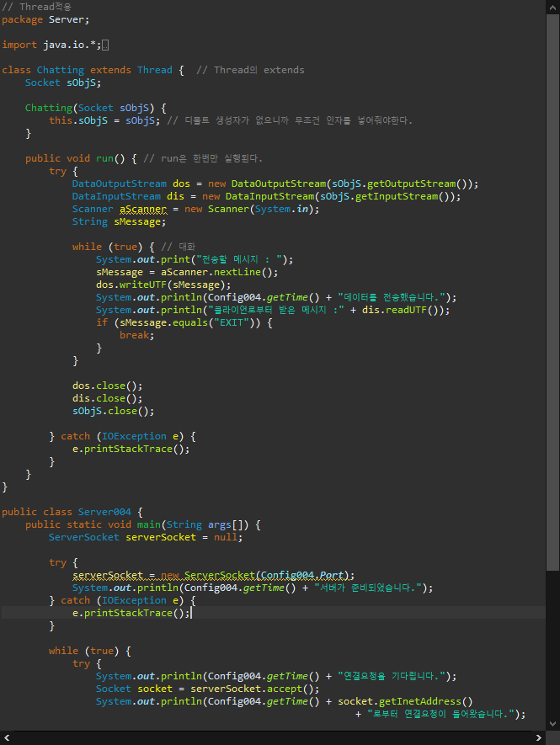Click the '// 대화' comment after while
The height and width of the screenshot is (745, 560).
(x=179, y=247)
